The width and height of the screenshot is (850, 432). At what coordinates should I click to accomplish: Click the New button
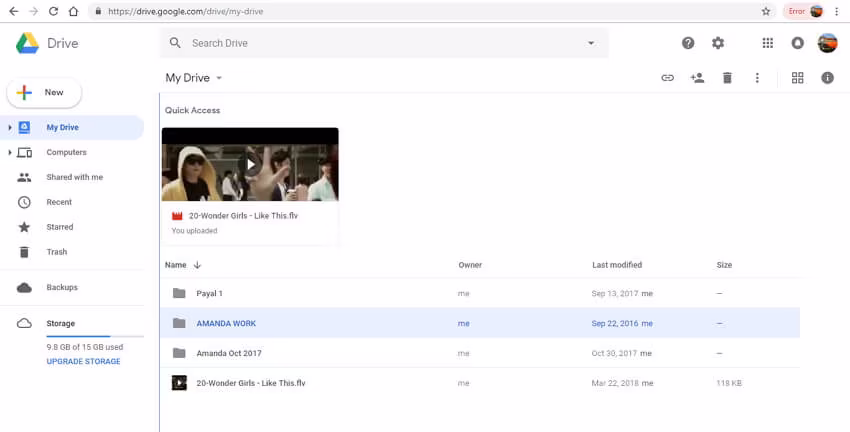pos(44,92)
